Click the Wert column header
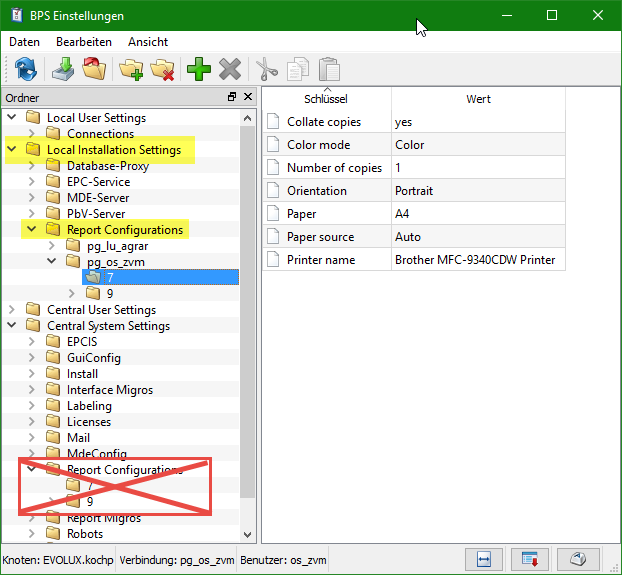The height and width of the screenshot is (575, 622). tap(478, 99)
